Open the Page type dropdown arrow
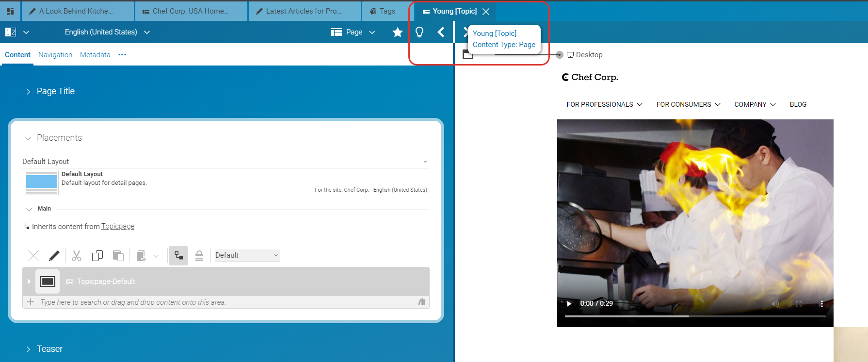The image size is (868, 362). click(x=372, y=32)
